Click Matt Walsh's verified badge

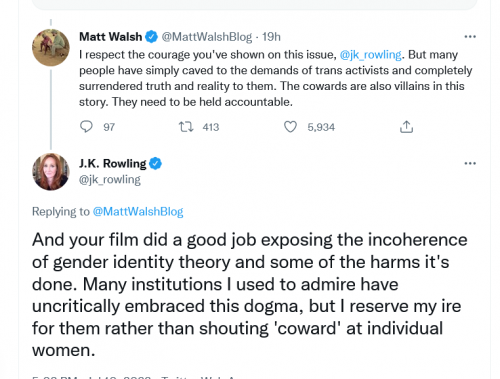tap(151, 37)
